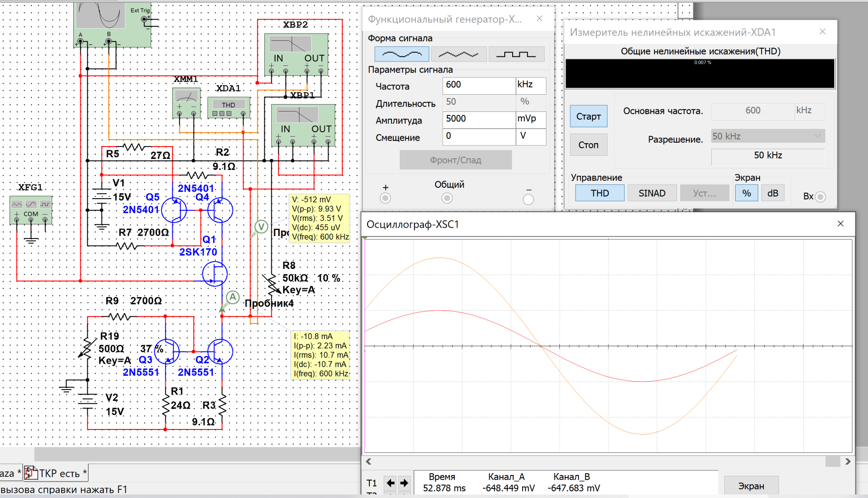
Task: Select resistor R1 24Ω
Action: coord(165,405)
